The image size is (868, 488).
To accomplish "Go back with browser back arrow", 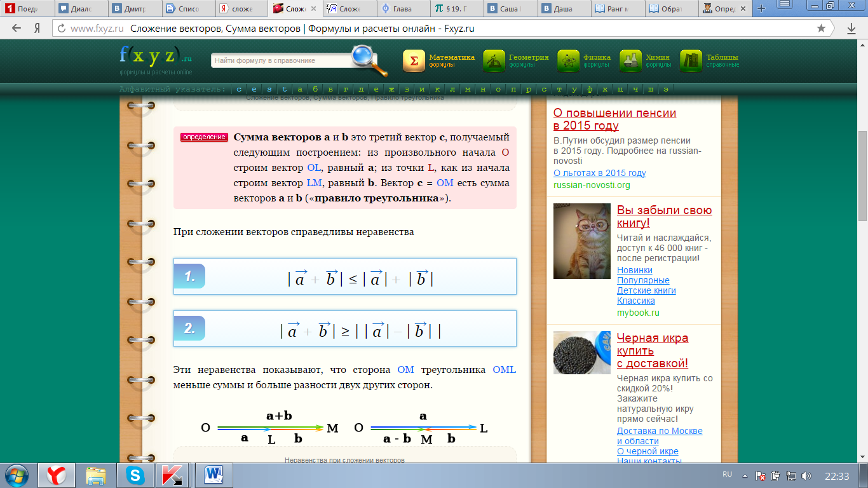I will pos(17,29).
